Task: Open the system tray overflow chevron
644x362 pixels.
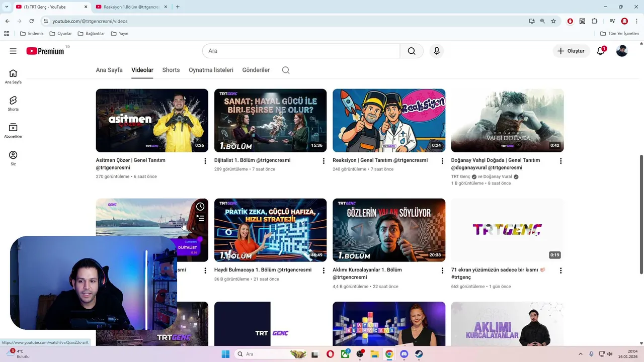Action: [580, 354]
